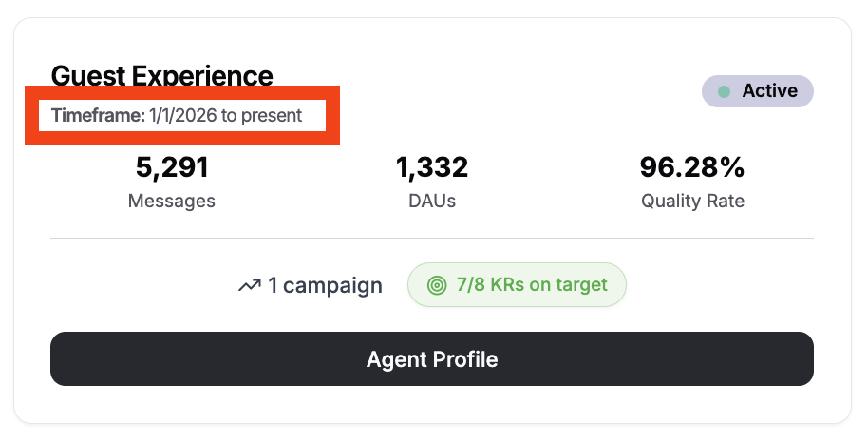
Task: Click the target bullseye icon in KRs badge
Action: coord(437,285)
